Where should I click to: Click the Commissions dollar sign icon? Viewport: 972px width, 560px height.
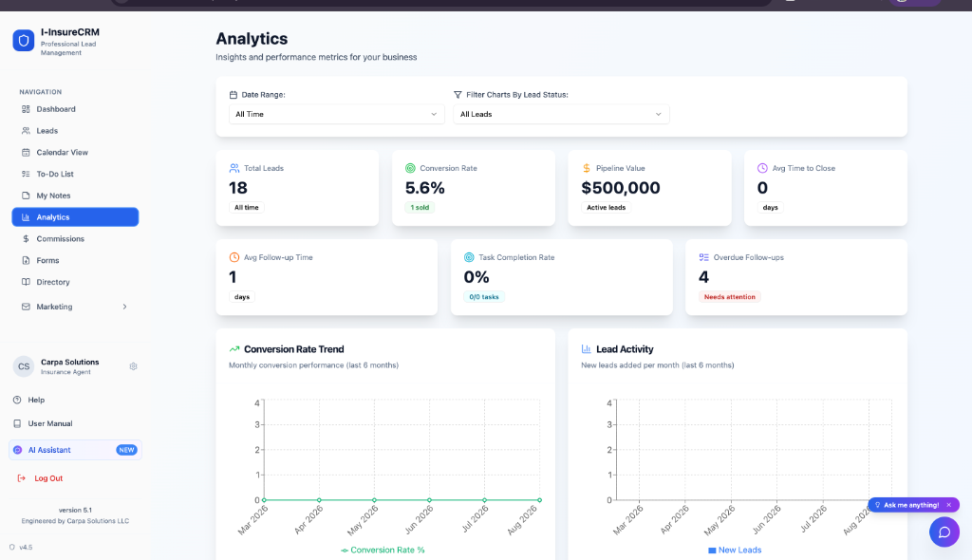point(26,239)
